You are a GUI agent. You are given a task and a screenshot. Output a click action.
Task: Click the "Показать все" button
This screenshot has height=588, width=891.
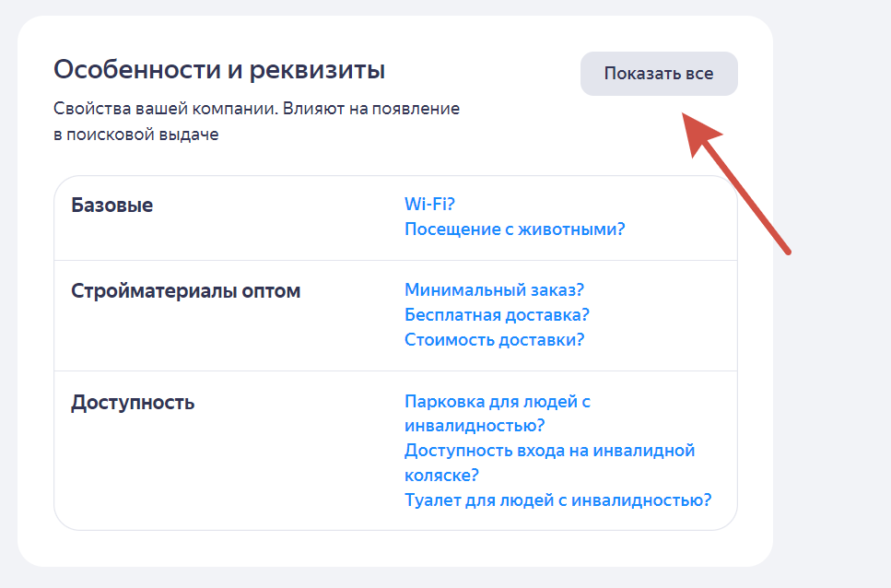click(x=659, y=74)
